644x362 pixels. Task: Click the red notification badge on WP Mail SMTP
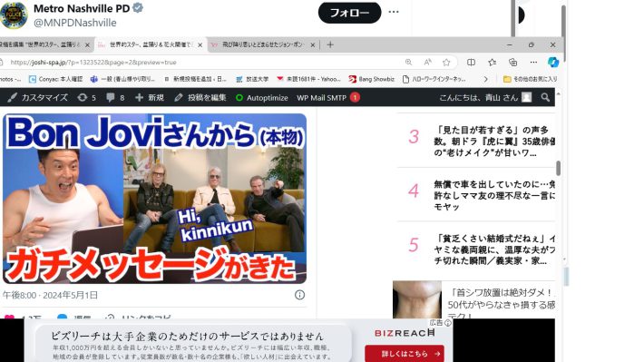[355, 97]
